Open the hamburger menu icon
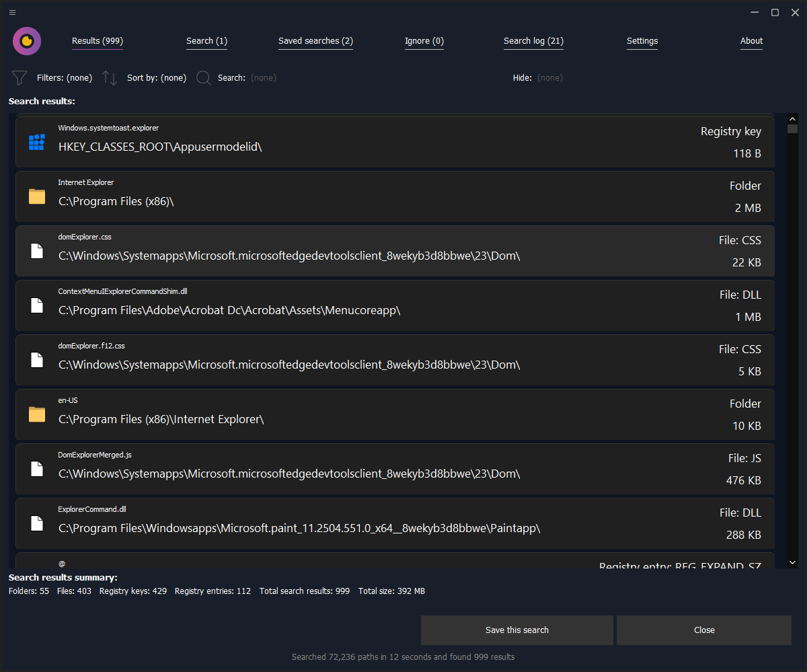The image size is (807, 672). 13,12
